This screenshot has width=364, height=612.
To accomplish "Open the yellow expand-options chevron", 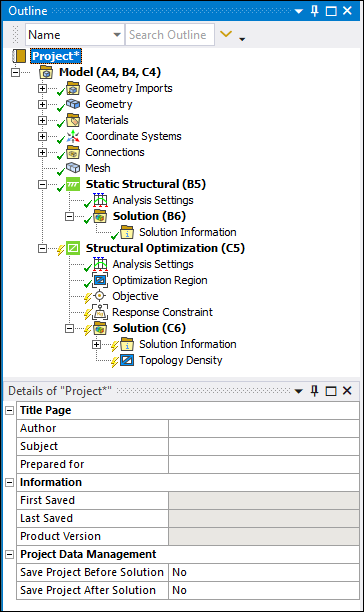I will (226, 34).
